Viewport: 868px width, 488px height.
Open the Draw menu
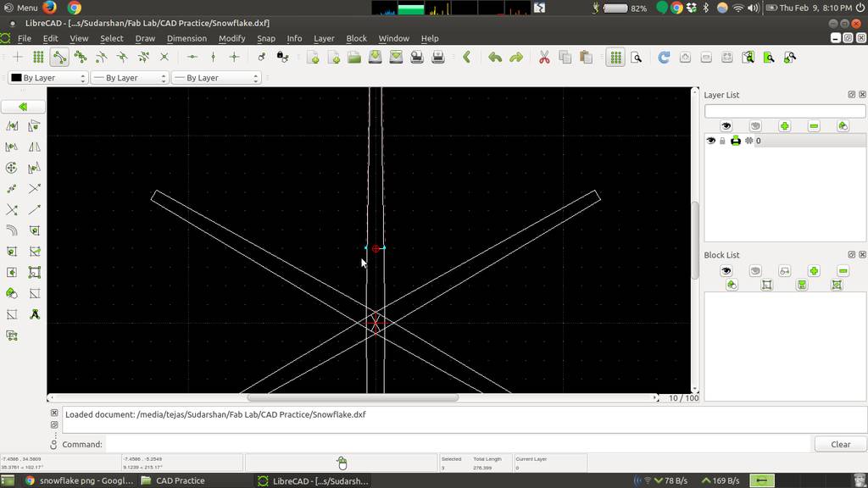pyautogui.click(x=145, y=38)
